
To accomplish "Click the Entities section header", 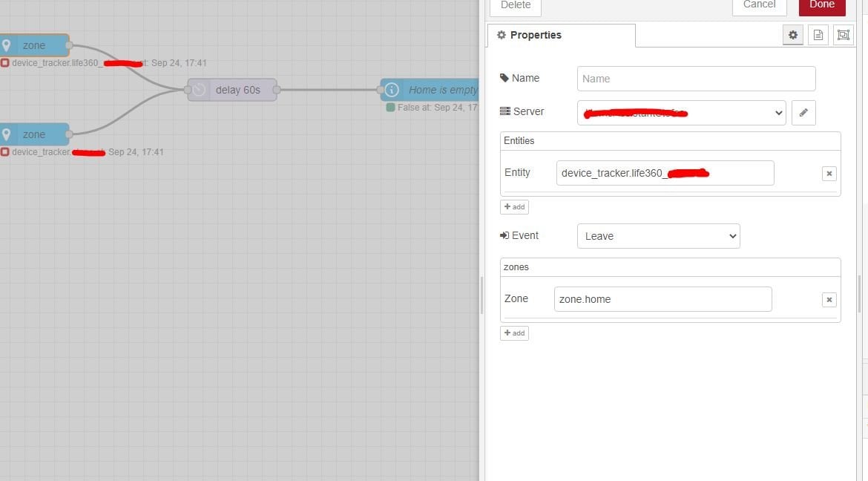I will pyautogui.click(x=671, y=141).
